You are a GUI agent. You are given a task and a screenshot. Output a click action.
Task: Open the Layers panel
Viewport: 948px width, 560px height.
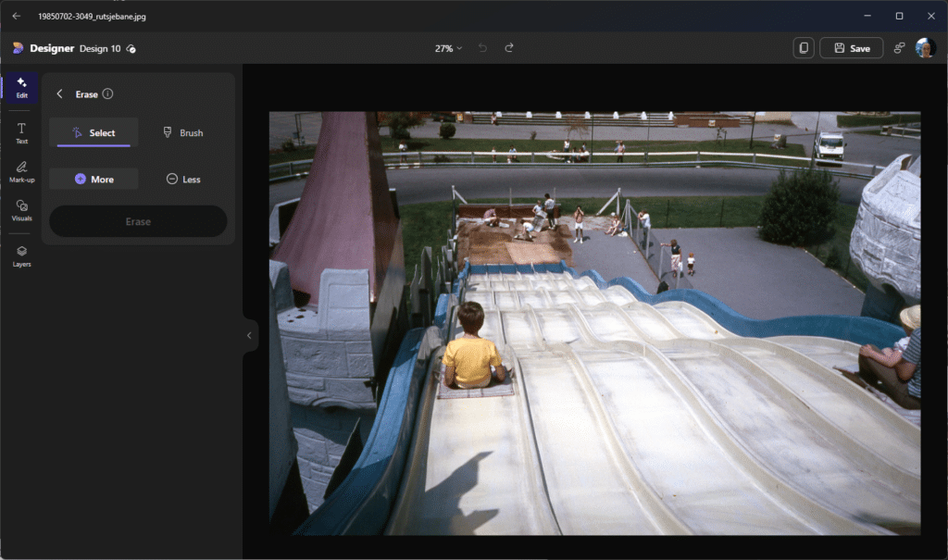tap(21, 255)
